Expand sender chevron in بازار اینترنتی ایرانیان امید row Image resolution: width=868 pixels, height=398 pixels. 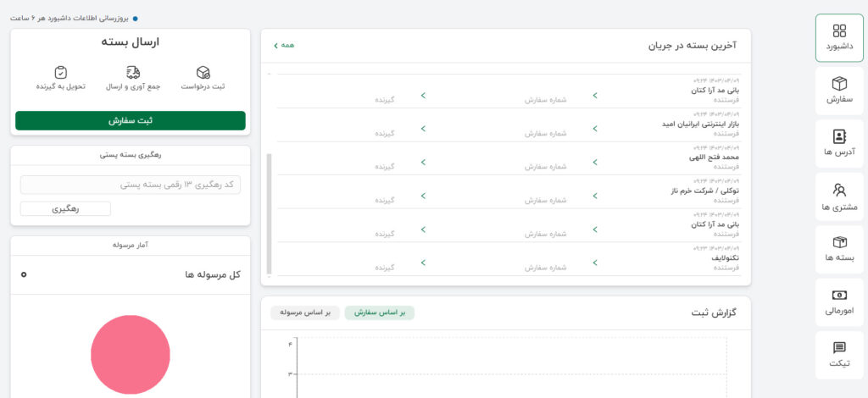click(595, 129)
